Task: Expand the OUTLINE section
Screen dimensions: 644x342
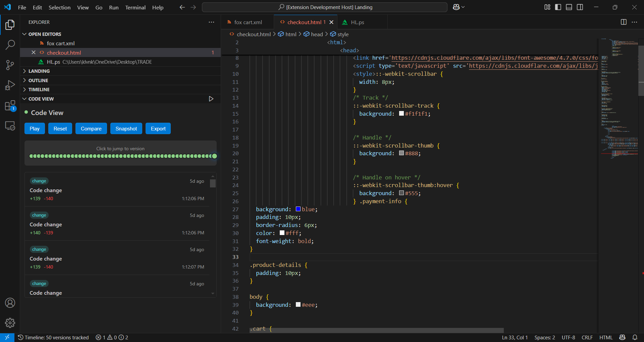Action: tap(38, 80)
